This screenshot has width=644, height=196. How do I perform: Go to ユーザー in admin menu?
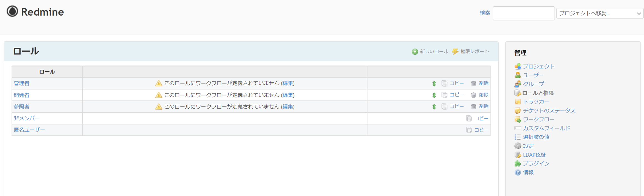pyautogui.click(x=533, y=75)
